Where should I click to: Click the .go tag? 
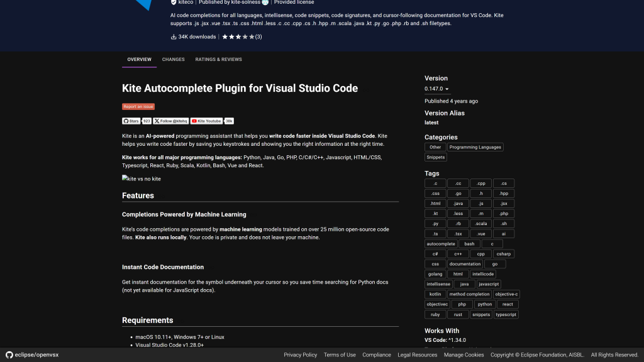(458, 194)
